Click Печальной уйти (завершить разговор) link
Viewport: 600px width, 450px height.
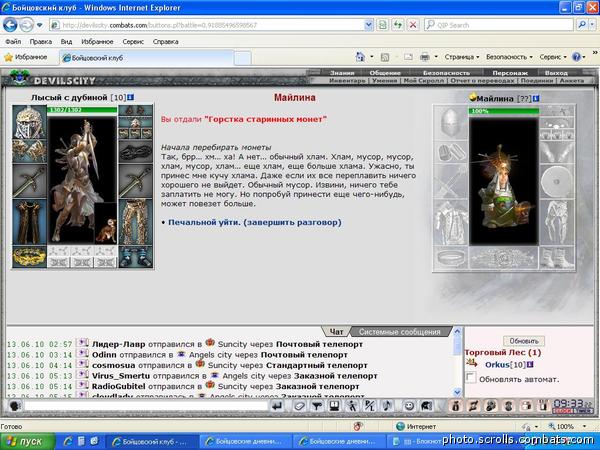(x=254, y=222)
